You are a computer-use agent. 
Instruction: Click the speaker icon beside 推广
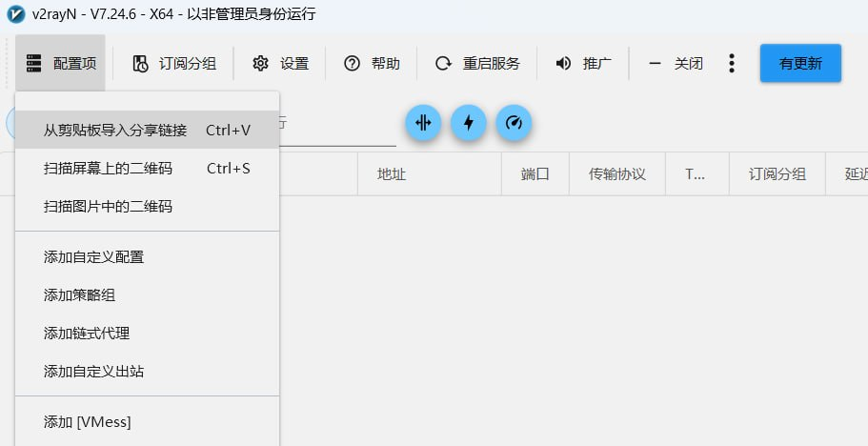[x=563, y=63]
